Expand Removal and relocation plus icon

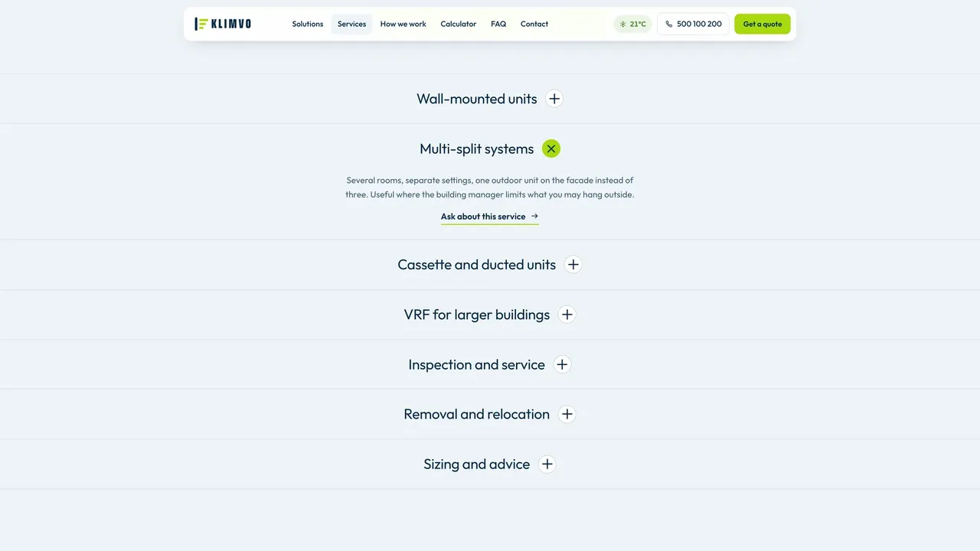click(x=567, y=414)
